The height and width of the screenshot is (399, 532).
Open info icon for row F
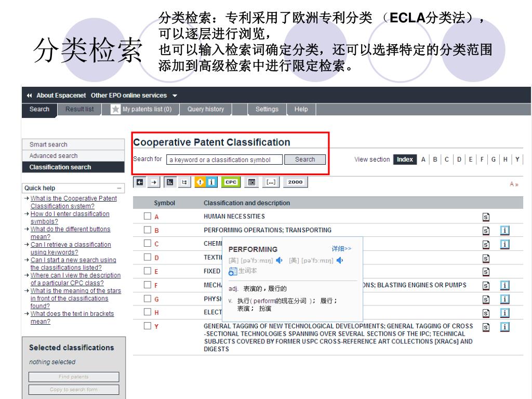[504, 285]
